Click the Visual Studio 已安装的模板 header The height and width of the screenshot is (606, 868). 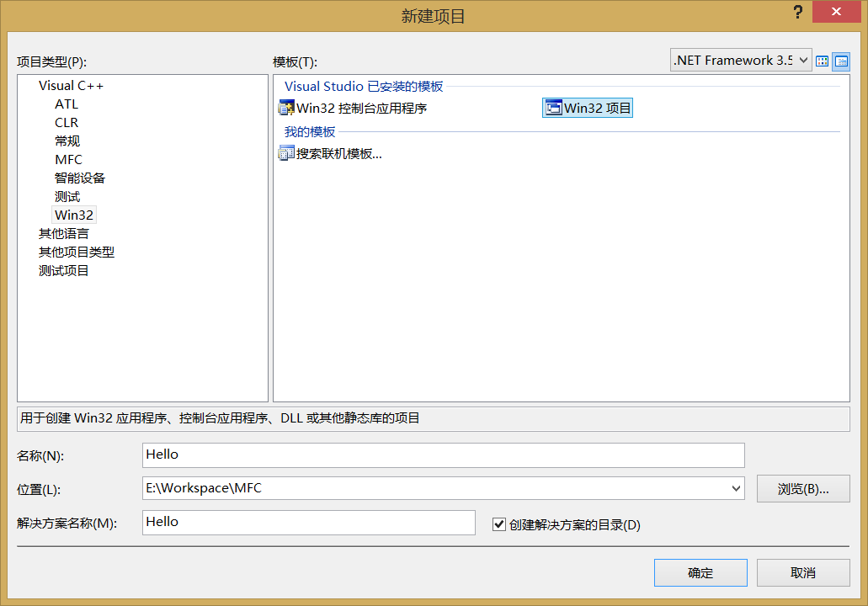tap(363, 87)
